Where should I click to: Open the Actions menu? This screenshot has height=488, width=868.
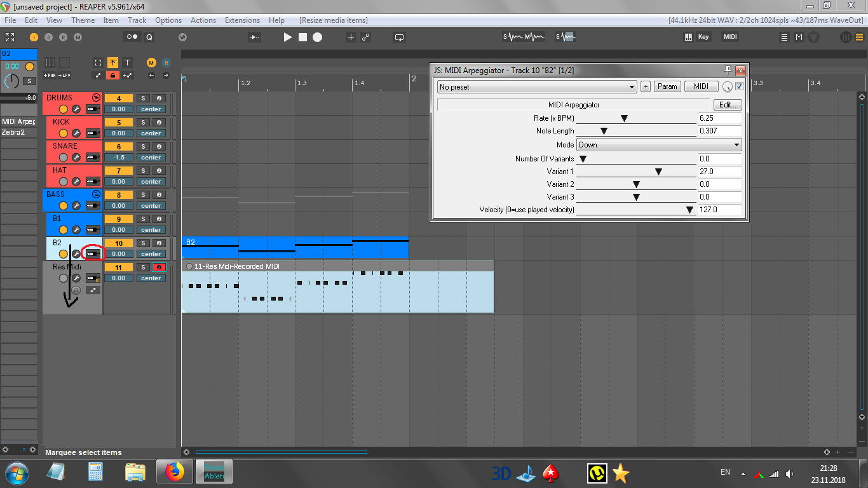click(203, 20)
